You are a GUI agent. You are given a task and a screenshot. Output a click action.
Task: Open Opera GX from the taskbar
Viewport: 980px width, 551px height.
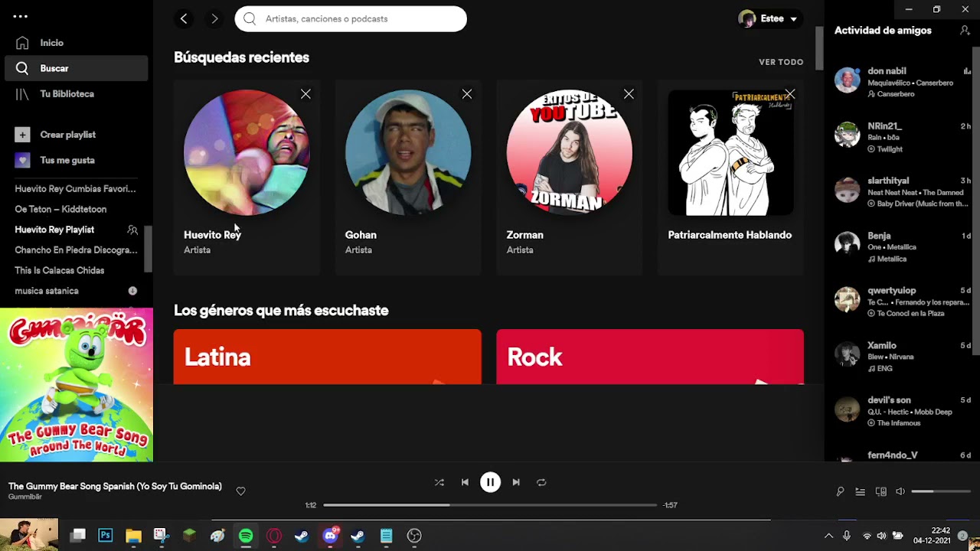[x=274, y=536]
